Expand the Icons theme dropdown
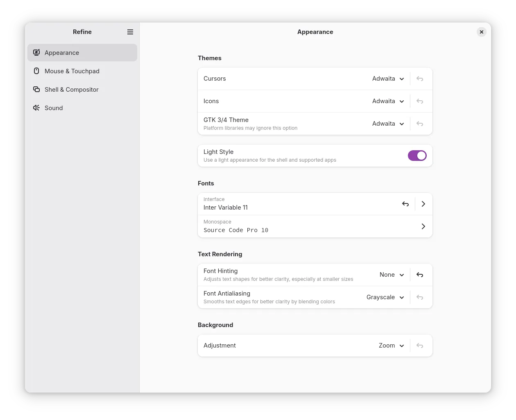 tap(388, 101)
